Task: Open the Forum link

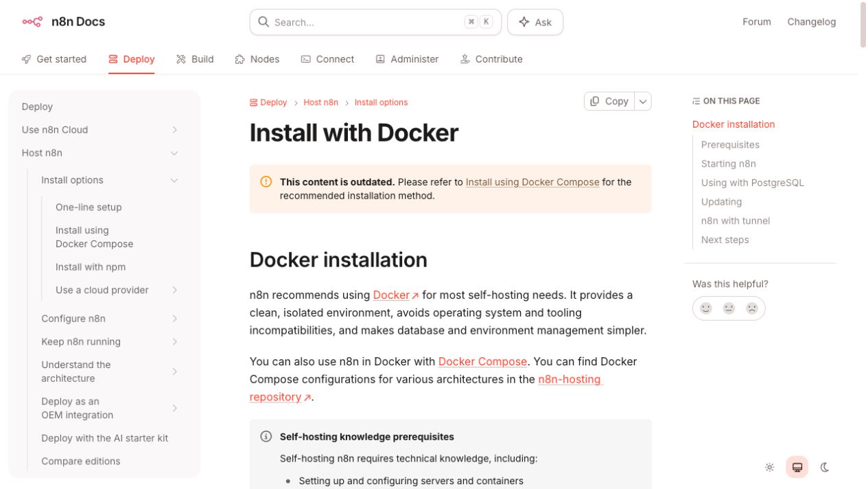Action: click(757, 22)
